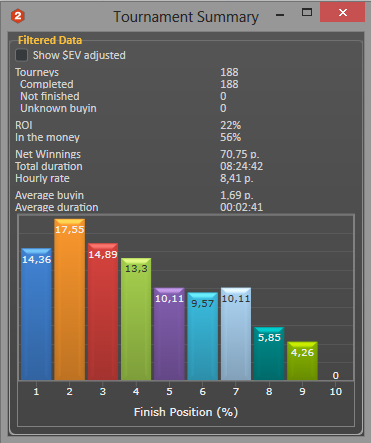Click the light blue bar at position 7
Image resolution: width=371 pixels, height=443 pixels.
pyautogui.click(x=236, y=334)
